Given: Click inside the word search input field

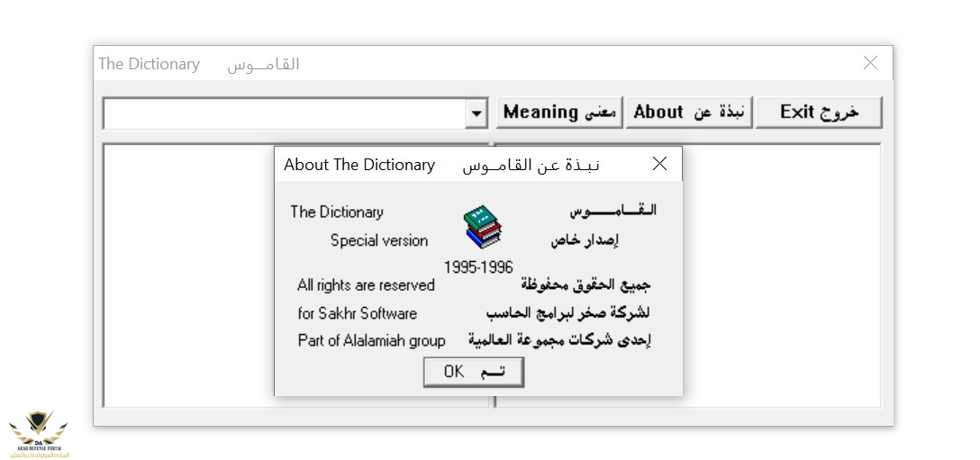Looking at the screenshot, I should tap(284, 113).
